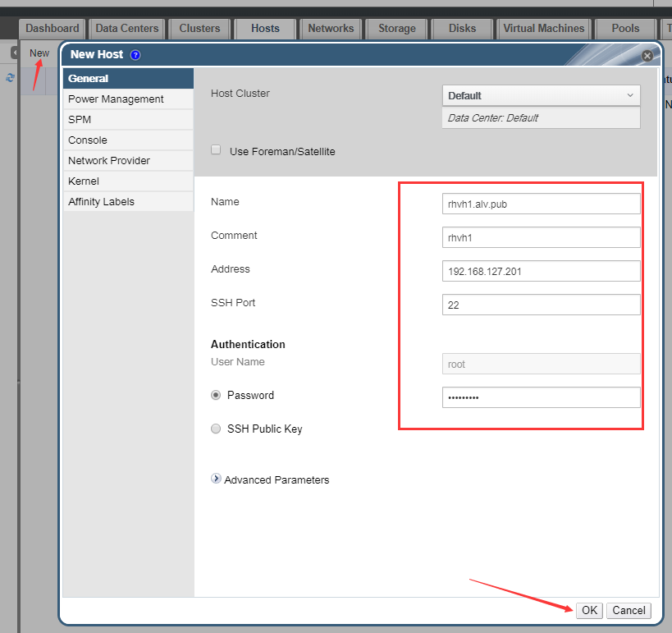
Task: Open the Host Cluster dropdown
Action: [x=542, y=95]
